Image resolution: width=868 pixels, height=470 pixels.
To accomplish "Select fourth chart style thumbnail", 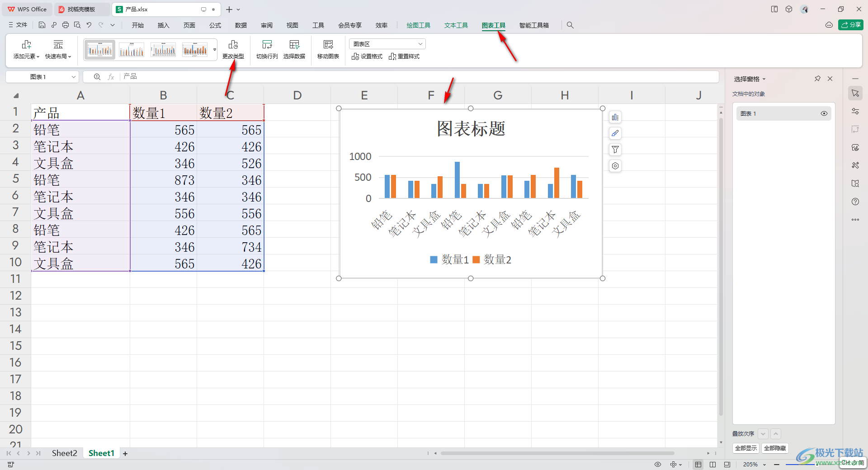I will (x=195, y=50).
